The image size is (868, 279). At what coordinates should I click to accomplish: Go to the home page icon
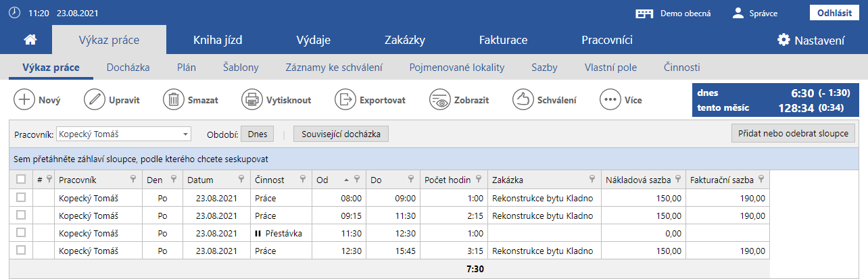(x=30, y=40)
